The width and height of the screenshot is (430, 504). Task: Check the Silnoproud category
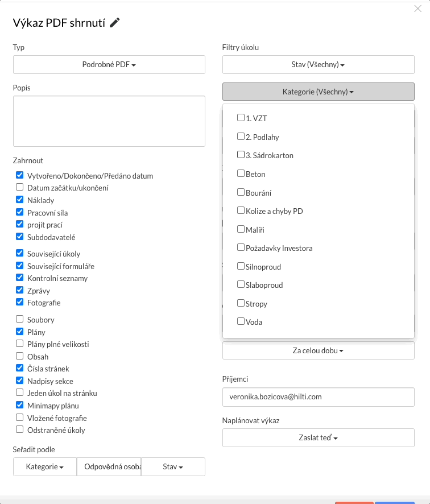tap(241, 266)
